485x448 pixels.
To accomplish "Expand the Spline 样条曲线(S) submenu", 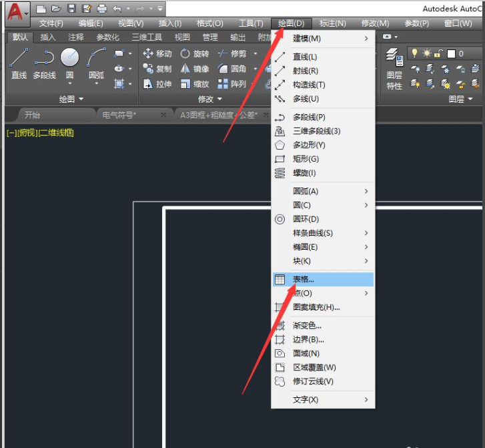I will pyautogui.click(x=324, y=233).
